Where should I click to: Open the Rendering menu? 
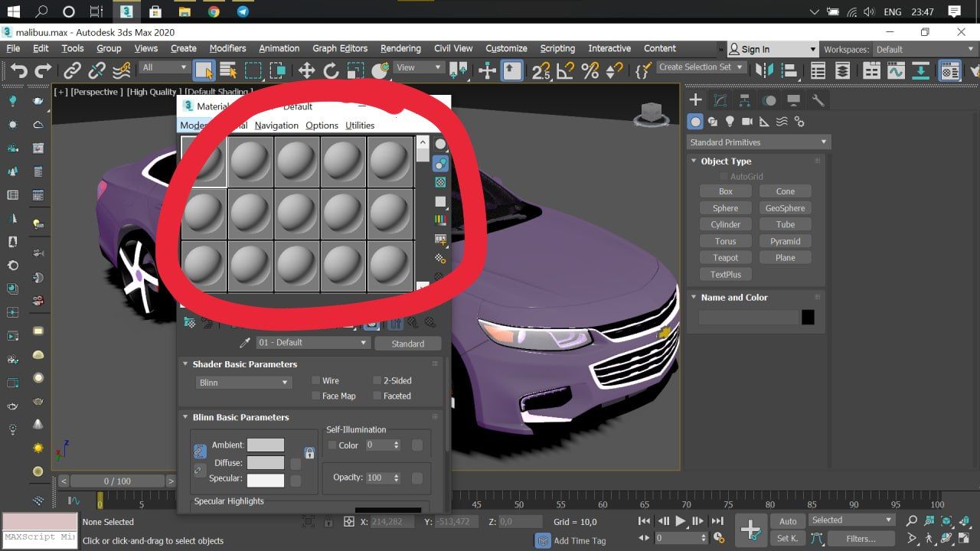400,48
